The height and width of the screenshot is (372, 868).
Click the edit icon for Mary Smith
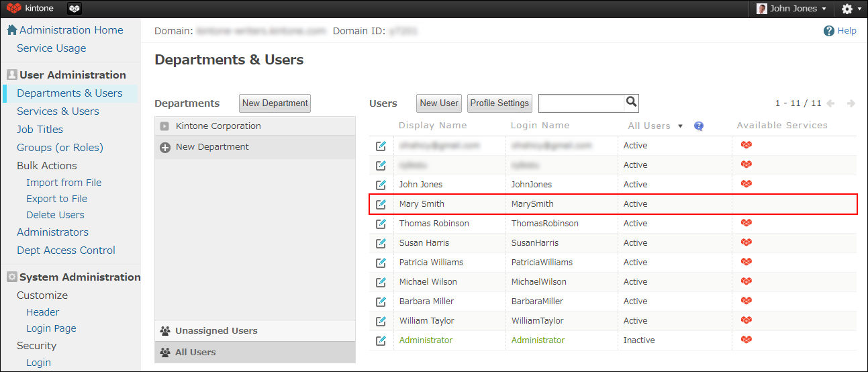pyautogui.click(x=381, y=204)
